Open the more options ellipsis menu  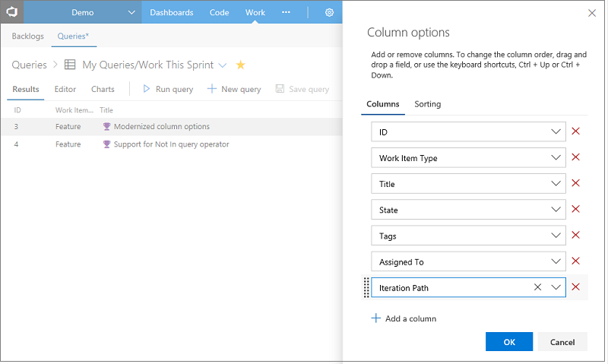(x=286, y=12)
